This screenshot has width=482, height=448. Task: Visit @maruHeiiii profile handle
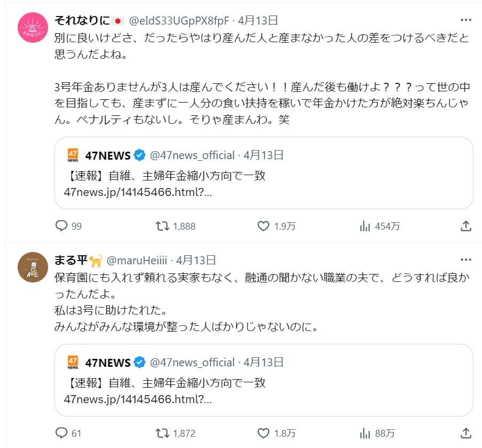point(138,261)
